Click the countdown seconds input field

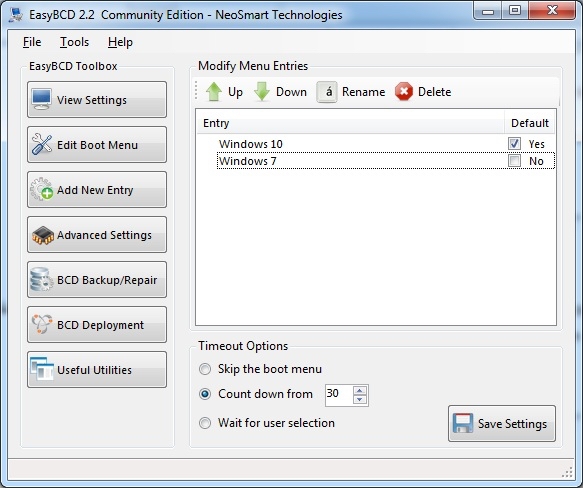tap(338, 395)
